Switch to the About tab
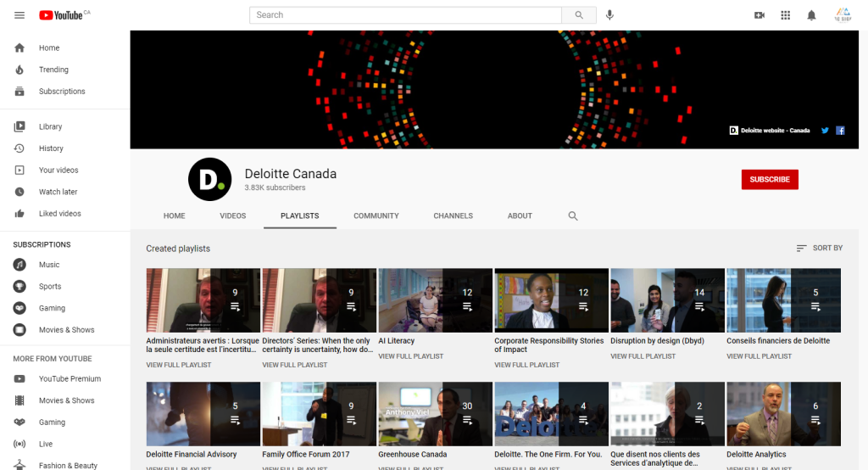 tap(520, 216)
